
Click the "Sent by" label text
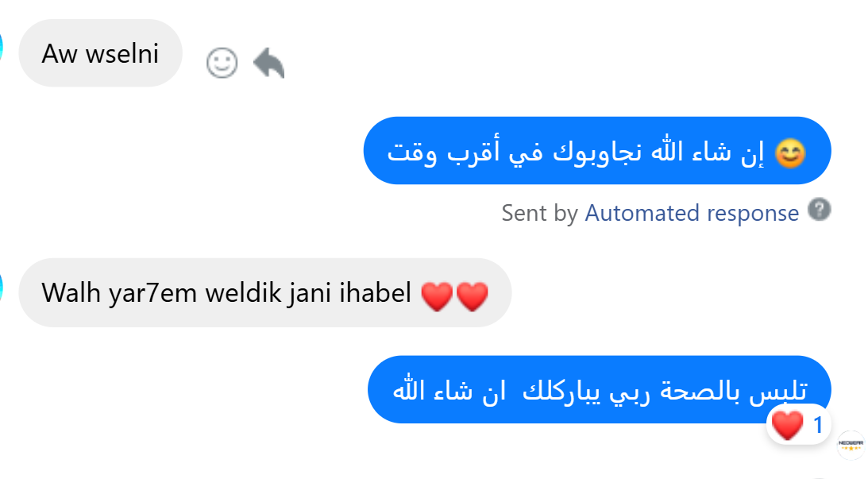(x=540, y=213)
